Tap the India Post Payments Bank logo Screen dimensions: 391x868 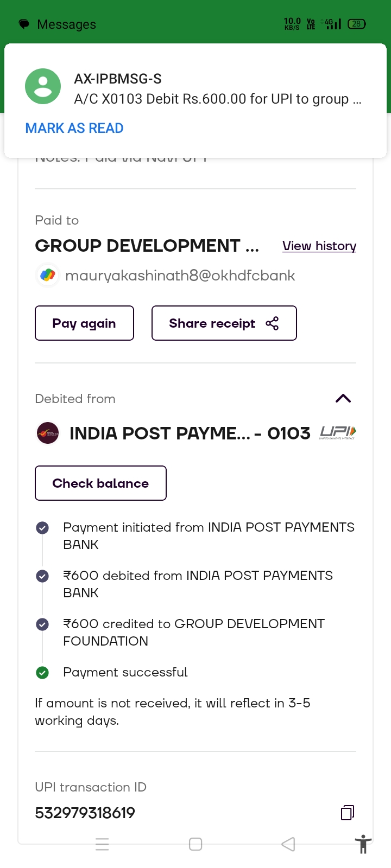point(48,433)
